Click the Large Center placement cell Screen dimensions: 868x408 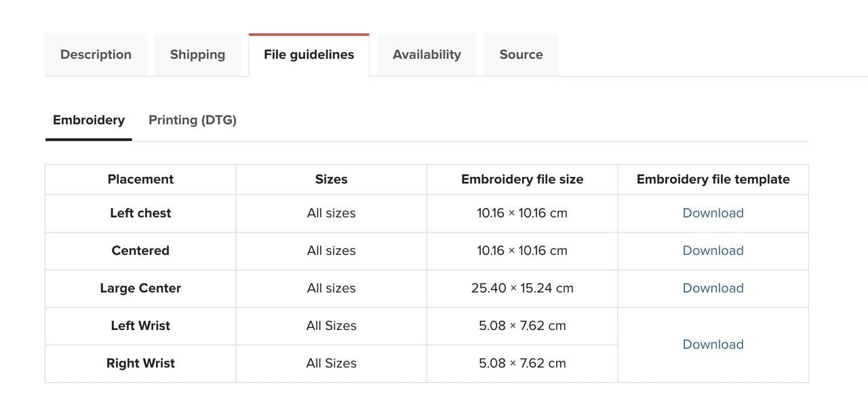coord(140,288)
